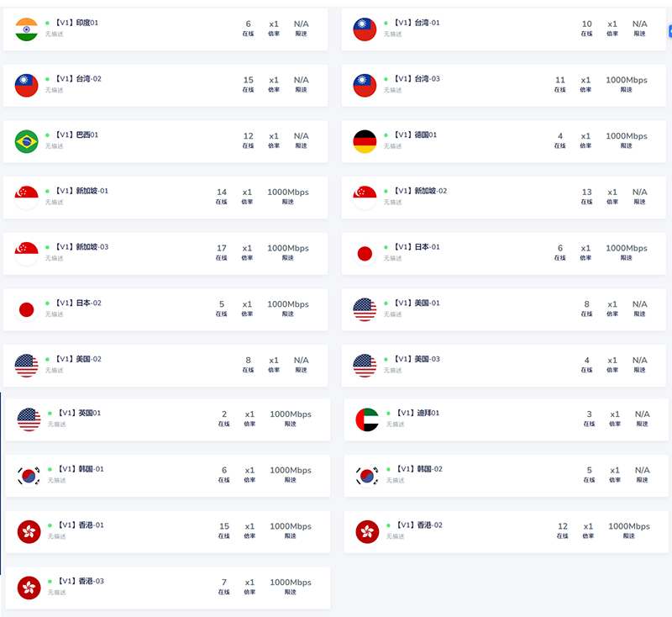Click the blue tab at right edge

coord(669,31)
